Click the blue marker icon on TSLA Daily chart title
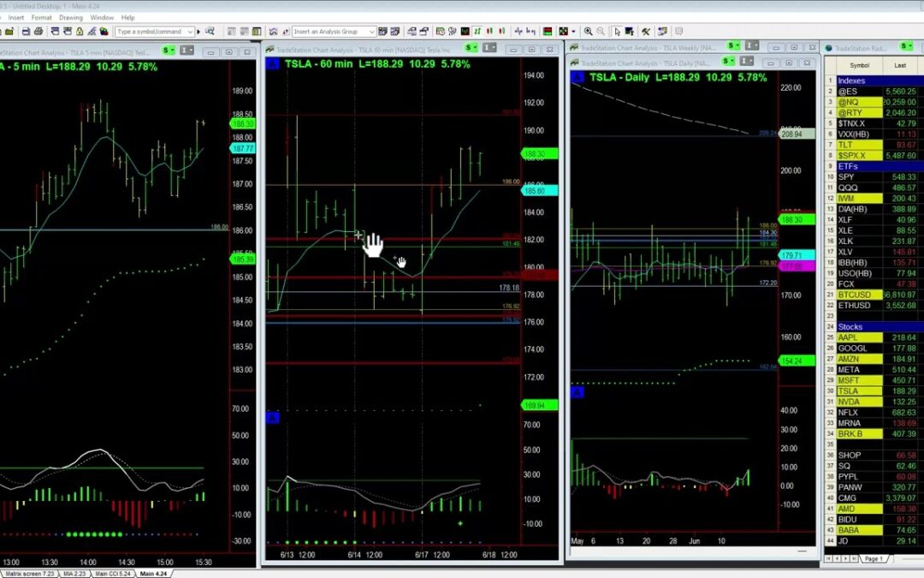 [x=577, y=77]
